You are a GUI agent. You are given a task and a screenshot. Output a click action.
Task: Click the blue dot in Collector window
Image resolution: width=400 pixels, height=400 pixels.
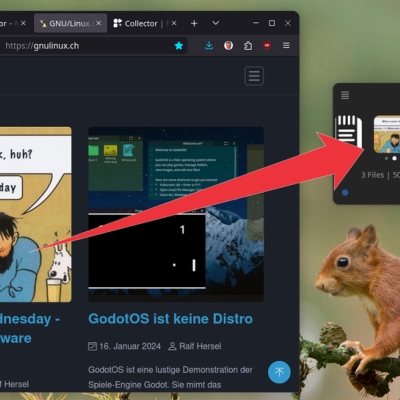click(x=345, y=192)
